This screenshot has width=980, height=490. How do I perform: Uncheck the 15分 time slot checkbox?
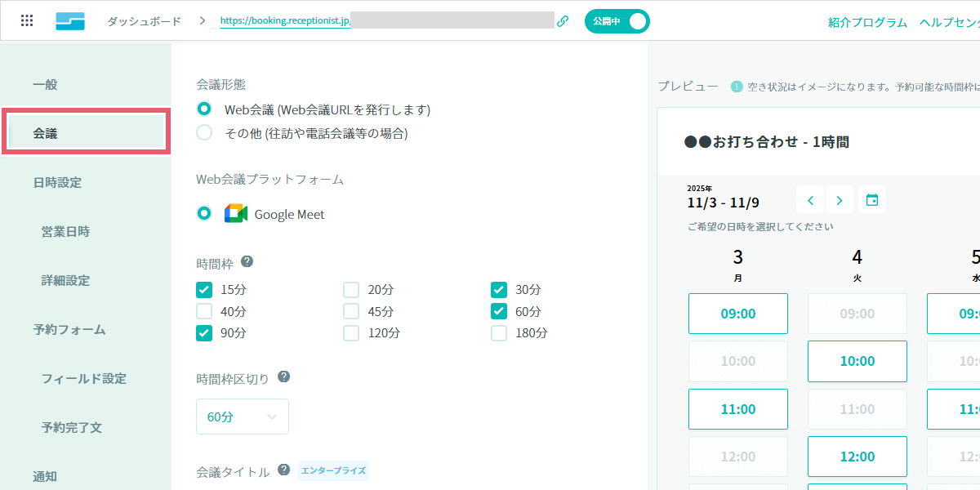[x=203, y=289]
